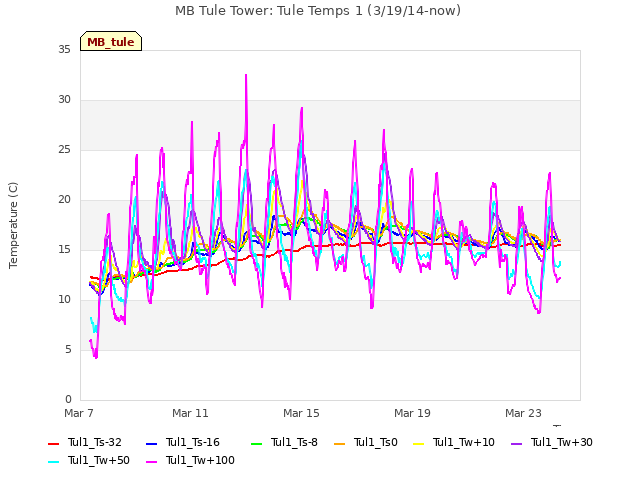Click the 5 y-axis tick label

[68, 350]
